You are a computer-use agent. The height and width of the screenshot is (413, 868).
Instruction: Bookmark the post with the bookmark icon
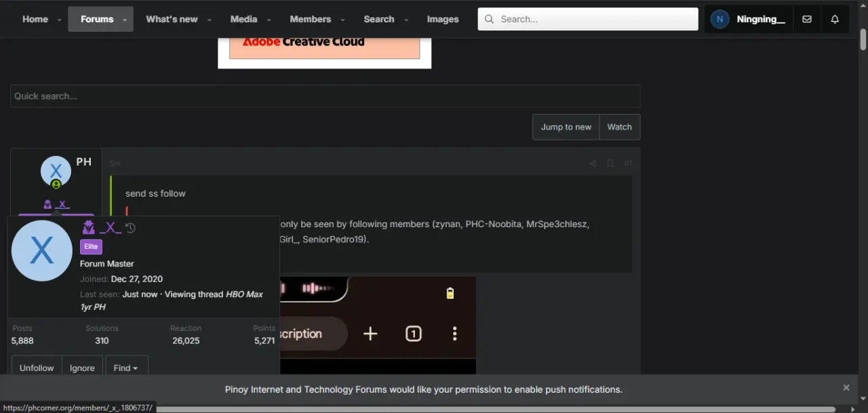click(610, 163)
